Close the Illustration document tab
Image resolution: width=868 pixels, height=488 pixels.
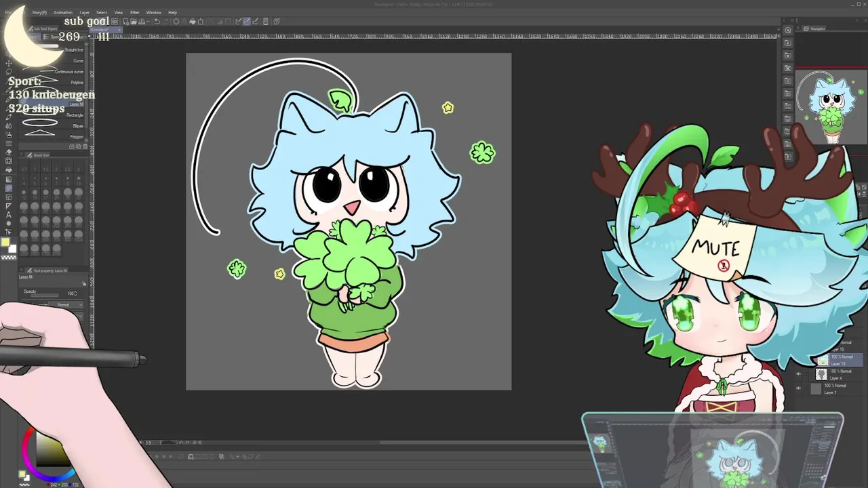coord(119,30)
